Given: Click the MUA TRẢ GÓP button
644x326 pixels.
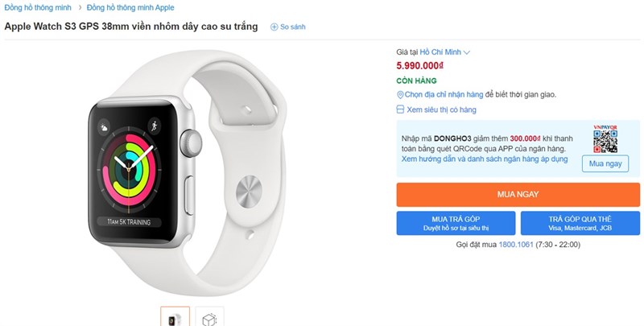Looking at the screenshot, I should coord(456,223).
